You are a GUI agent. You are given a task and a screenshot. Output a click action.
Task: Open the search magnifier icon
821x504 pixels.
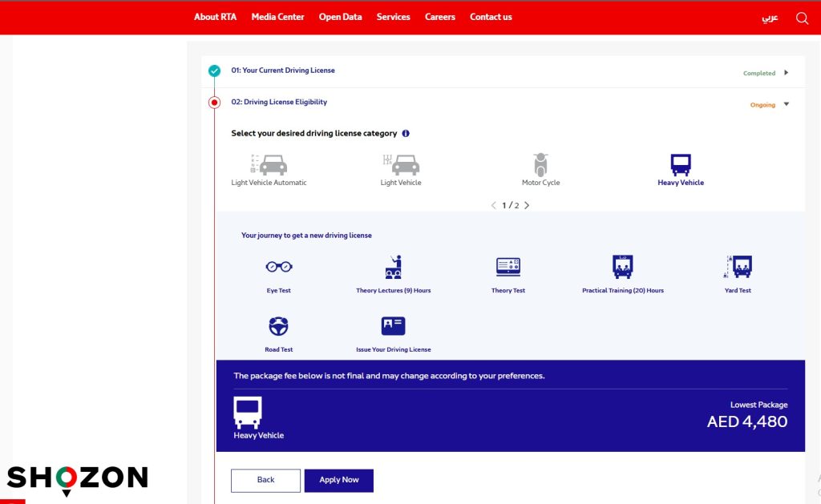[x=802, y=17]
